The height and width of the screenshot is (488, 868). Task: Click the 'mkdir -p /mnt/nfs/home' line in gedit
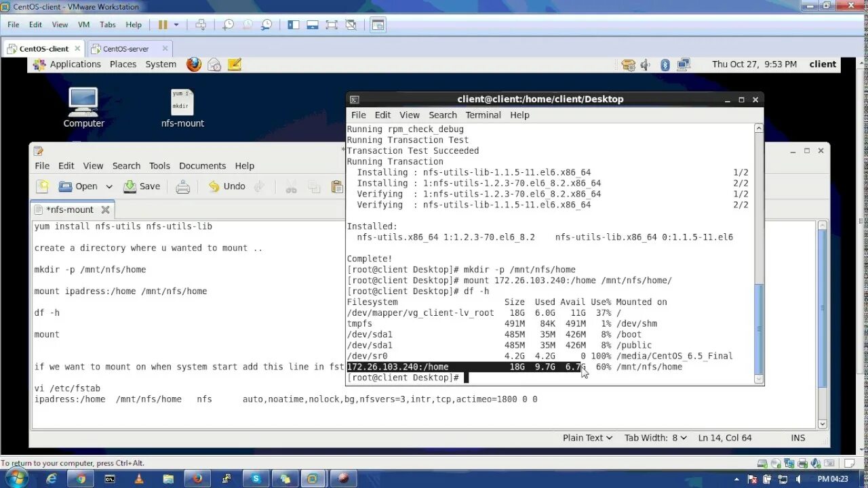pos(90,269)
